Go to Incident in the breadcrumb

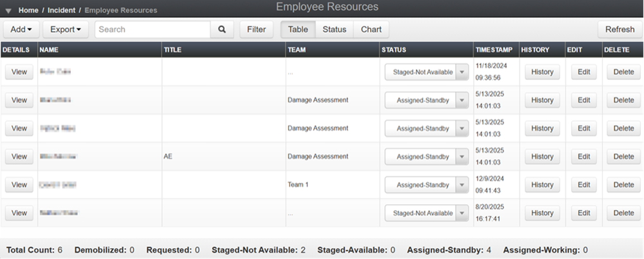click(x=62, y=10)
